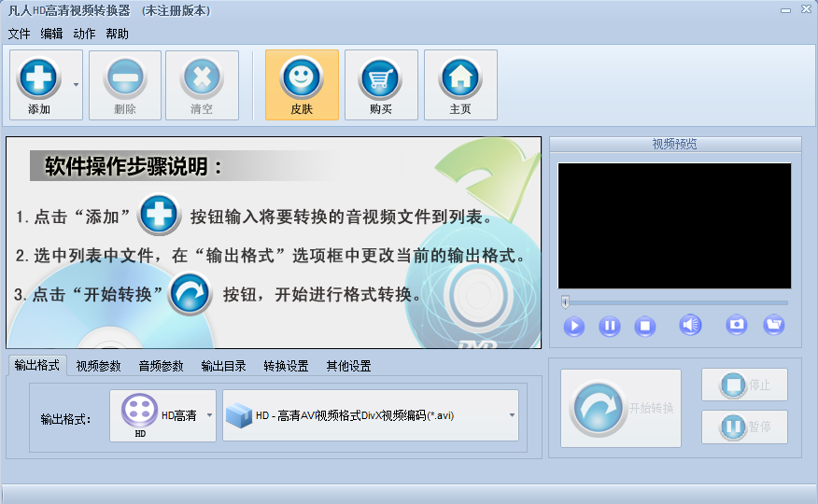Open the snapshot folder icon
Image resolution: width=818 pixels, height=504 pixels.
point(773,325)
